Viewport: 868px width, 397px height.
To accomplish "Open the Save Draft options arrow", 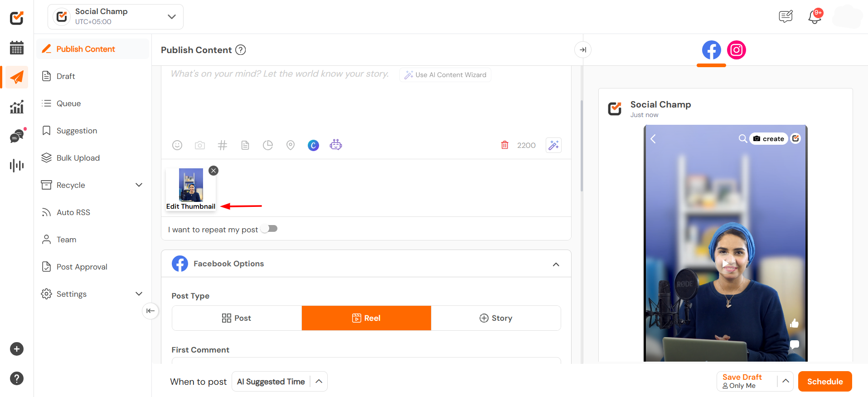I will pos(786,381).
